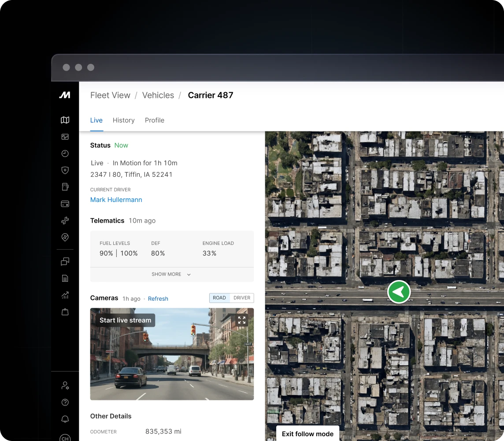Refresh the camera feed
Screen dimensions: 504x441
158,299
